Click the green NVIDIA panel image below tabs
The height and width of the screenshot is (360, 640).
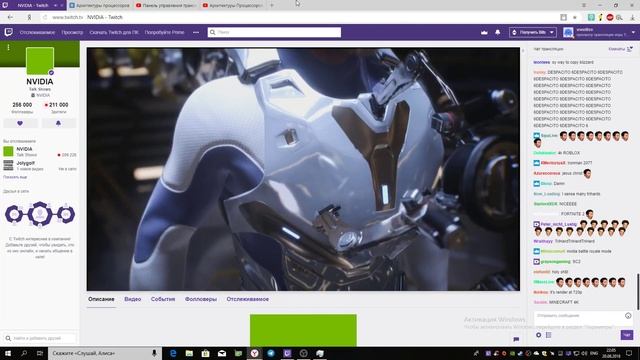pyautogui.click(x=303, y=330)
